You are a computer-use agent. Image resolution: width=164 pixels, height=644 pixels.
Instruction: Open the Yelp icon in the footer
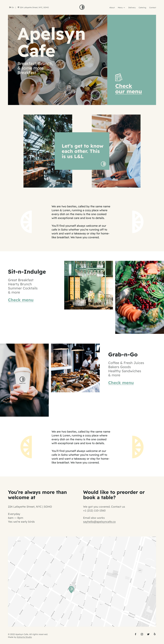click(155, 634)
